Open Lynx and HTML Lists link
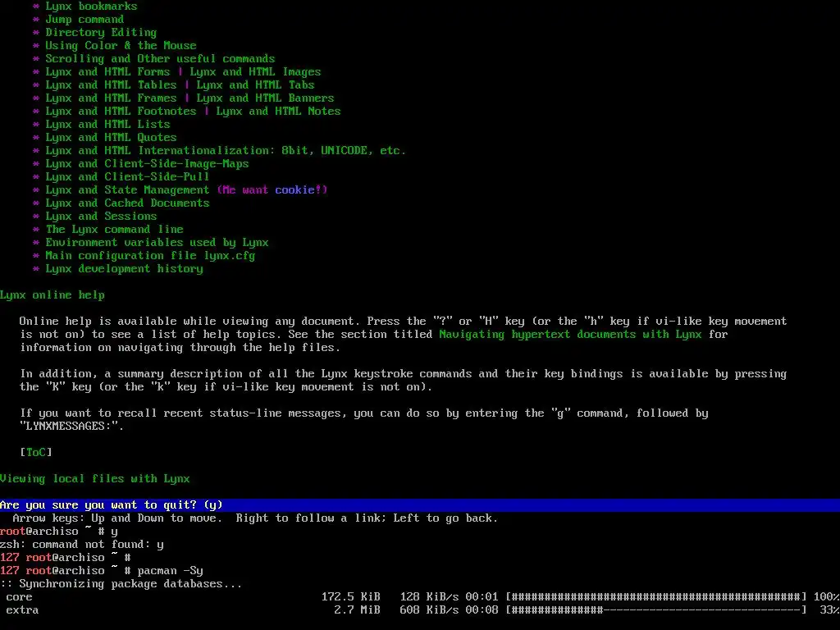The height and width of the screenshot is (630, 840). coord(107,125)
